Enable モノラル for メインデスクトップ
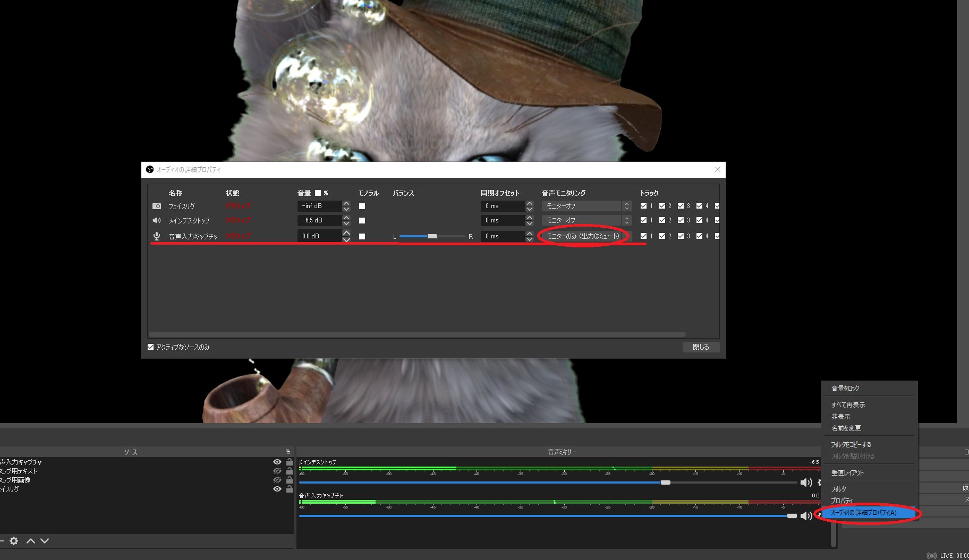The width and height of the screenshot is (969, 560). click(x=362, y=220)
